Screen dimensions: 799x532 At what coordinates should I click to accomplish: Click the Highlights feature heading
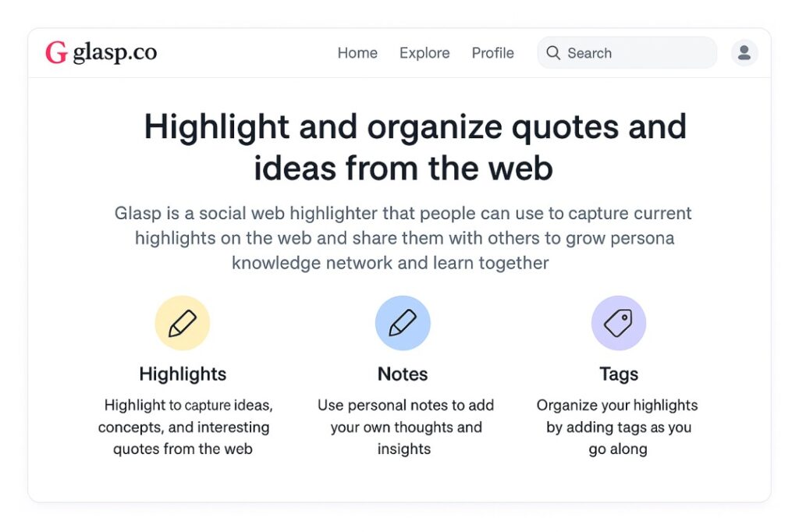coord(183,374)
